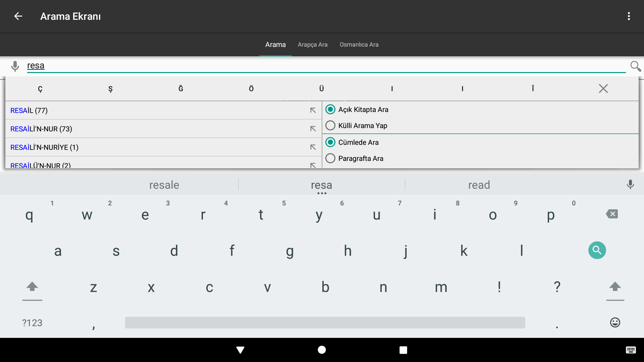Tap the keyboard voice input microphone

630,184
